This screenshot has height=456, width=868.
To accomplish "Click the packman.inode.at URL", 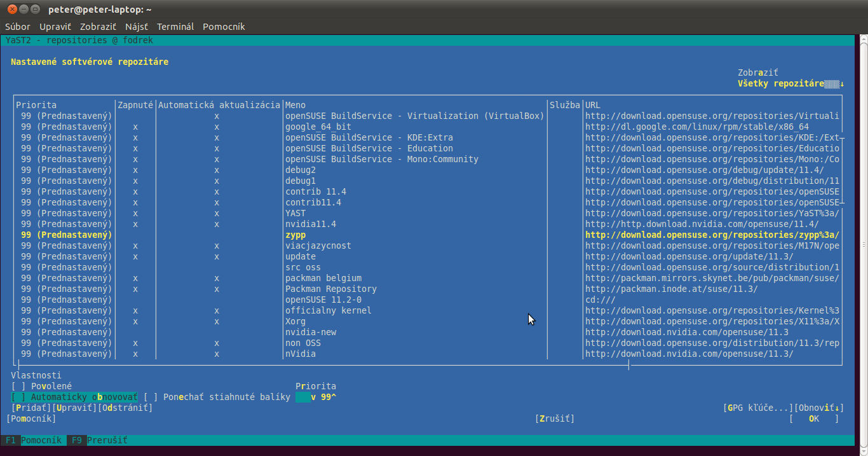I will pyautogui.click(x=672, y=289).
